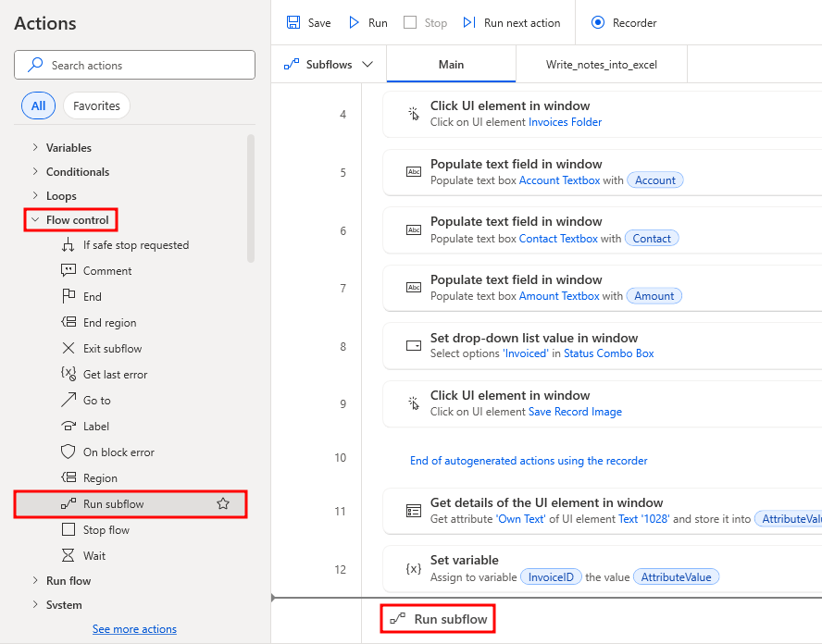This screenshot has height=644, width=822.
Task: Click the Abc icon of action 5
Action: (414, 172)
